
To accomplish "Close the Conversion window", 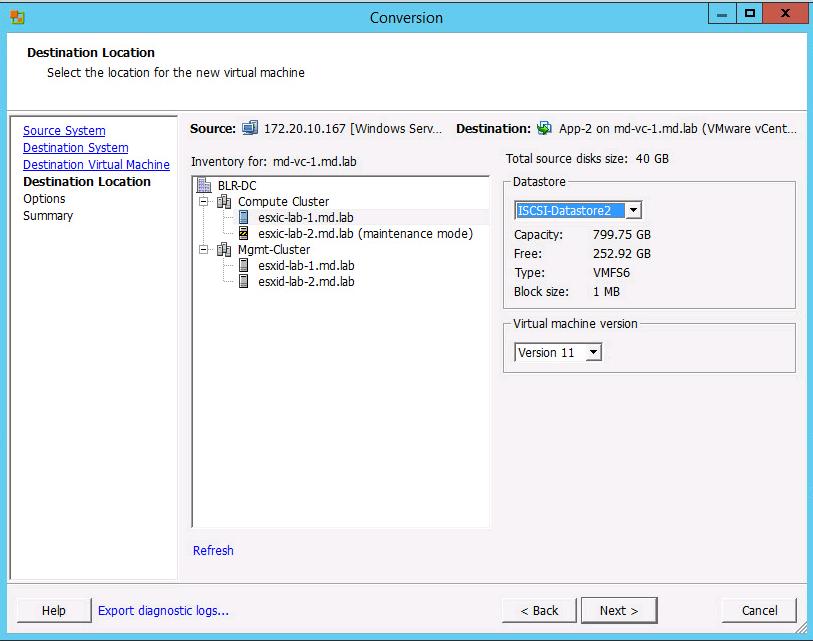I will click(785, 14).
